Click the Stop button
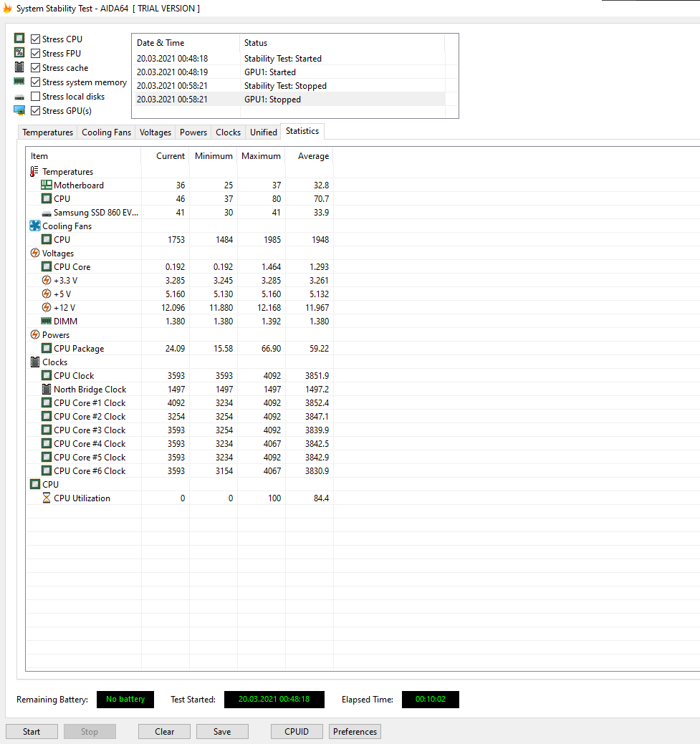700x744 pixels. pyautogui.click(x=90, y=731)
